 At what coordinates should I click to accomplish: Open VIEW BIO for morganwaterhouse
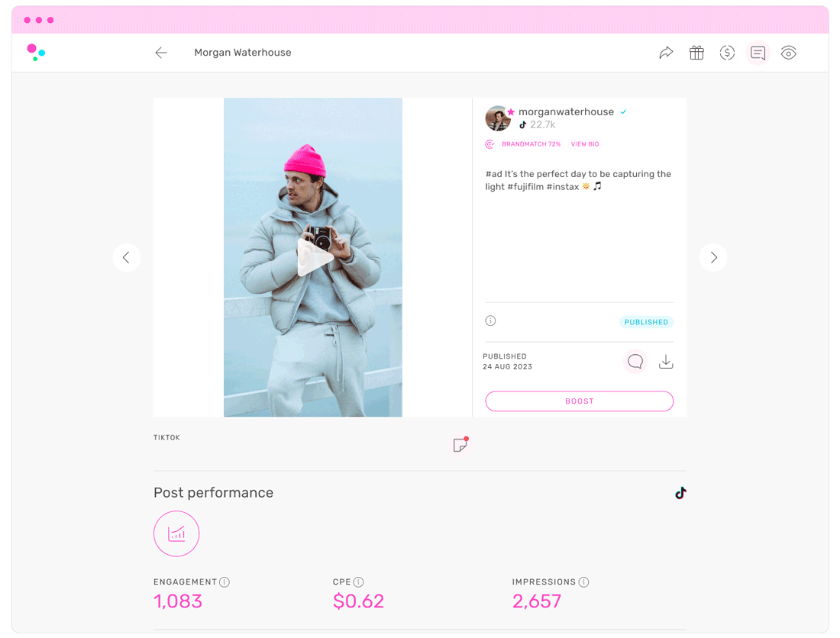pos(584,143)
